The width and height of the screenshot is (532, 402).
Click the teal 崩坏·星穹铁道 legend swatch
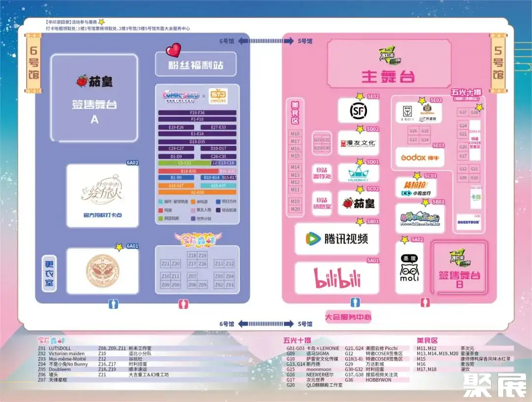tap(161, 201)
